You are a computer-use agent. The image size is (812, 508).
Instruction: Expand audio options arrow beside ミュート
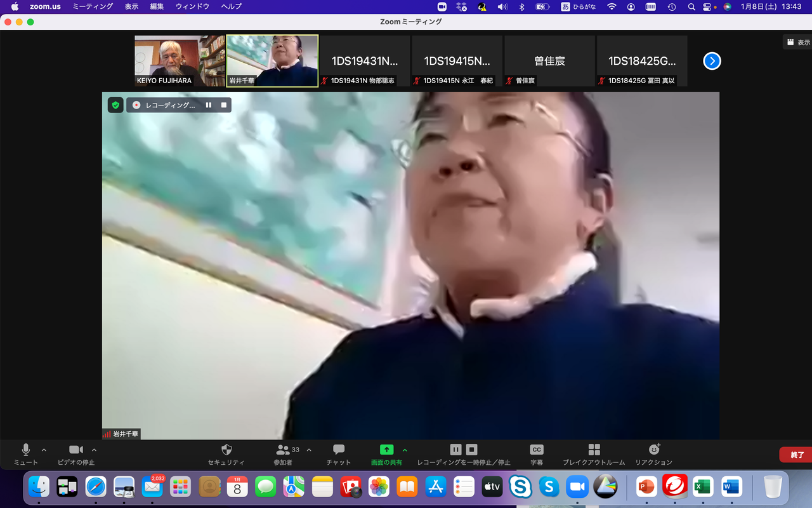coord(44,450)
